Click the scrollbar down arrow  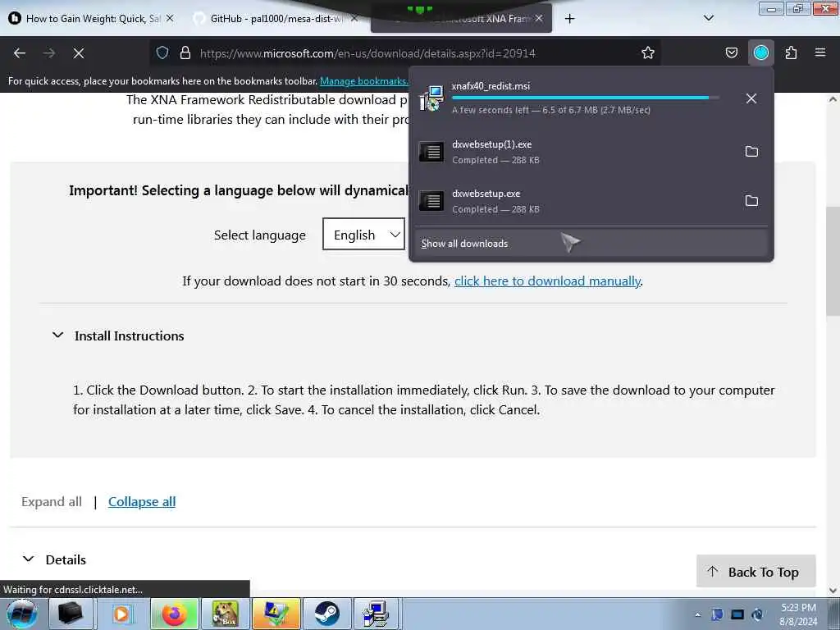tap(833, 591)
